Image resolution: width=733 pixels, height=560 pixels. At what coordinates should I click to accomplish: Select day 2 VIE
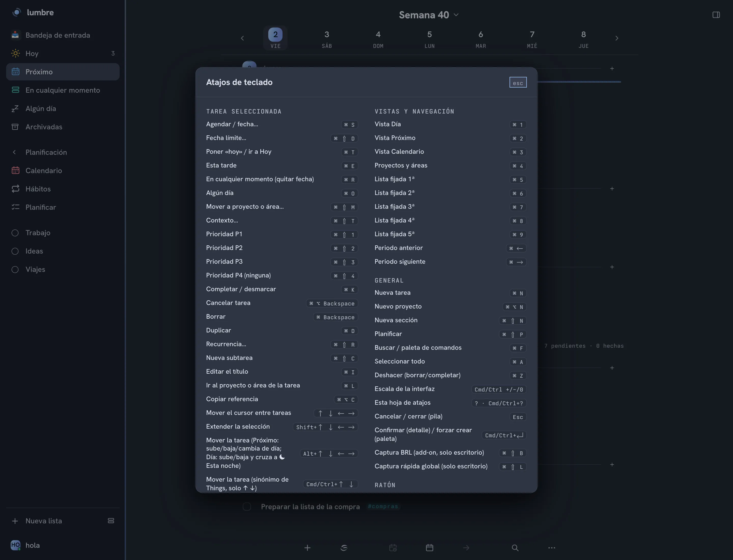point(275,38)
